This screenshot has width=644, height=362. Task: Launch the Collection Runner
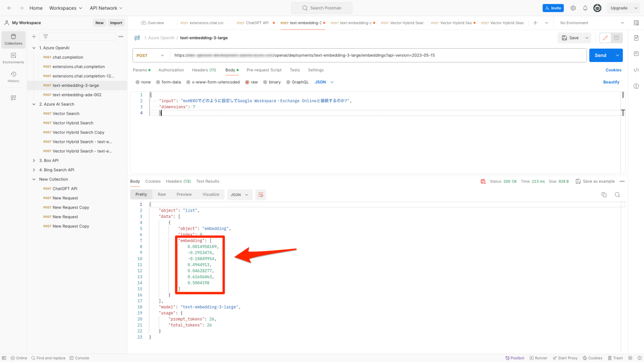click(x=538, y=358)
